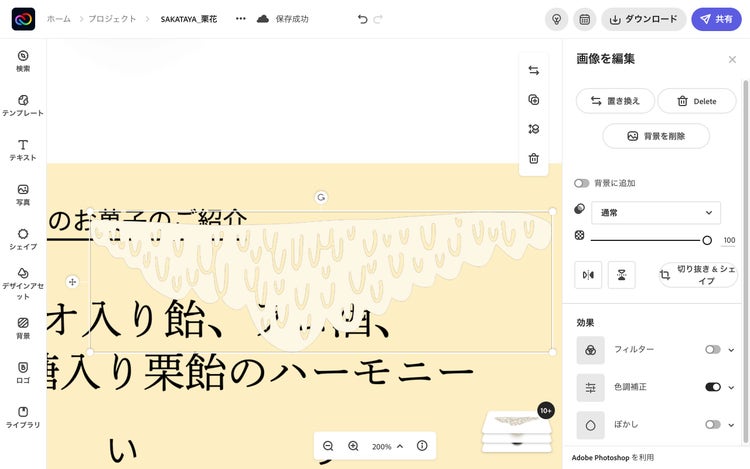Click the 共有 share button
Viewport: 750px width, 469px height.
pos(716,19)
